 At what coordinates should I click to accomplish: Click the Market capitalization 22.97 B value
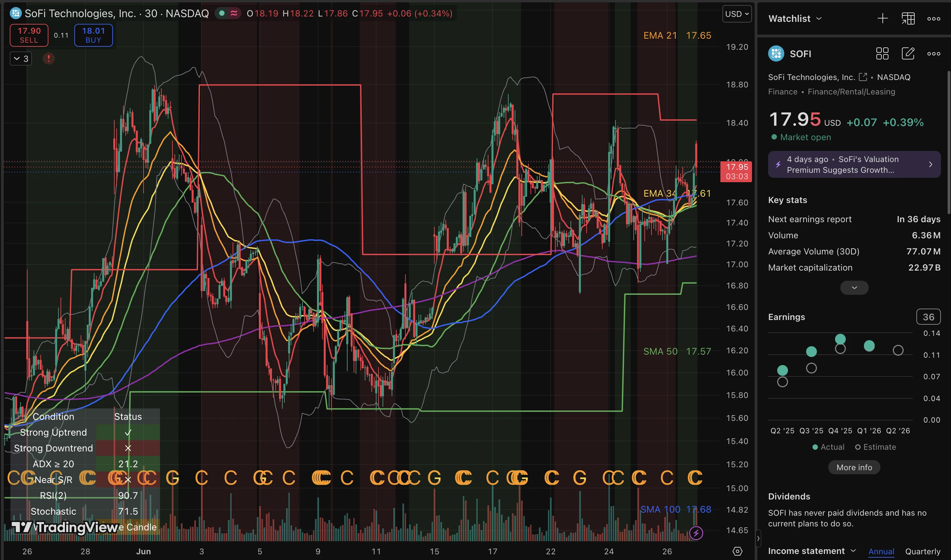tap(924, 268)
